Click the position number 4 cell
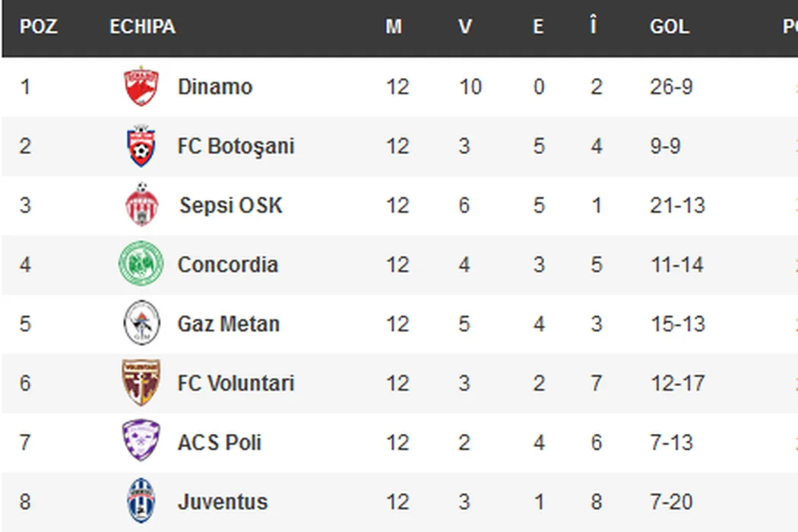 (25, 264)
